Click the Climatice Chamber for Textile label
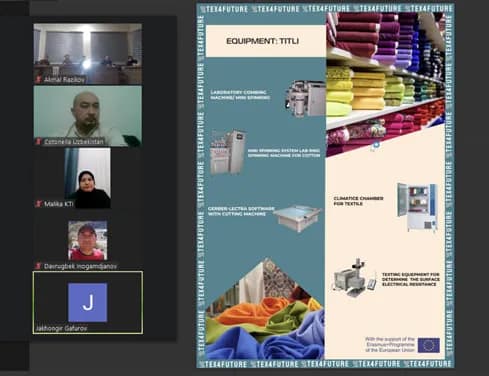Viewport: 489px width, 376px height. pos(358,201)
